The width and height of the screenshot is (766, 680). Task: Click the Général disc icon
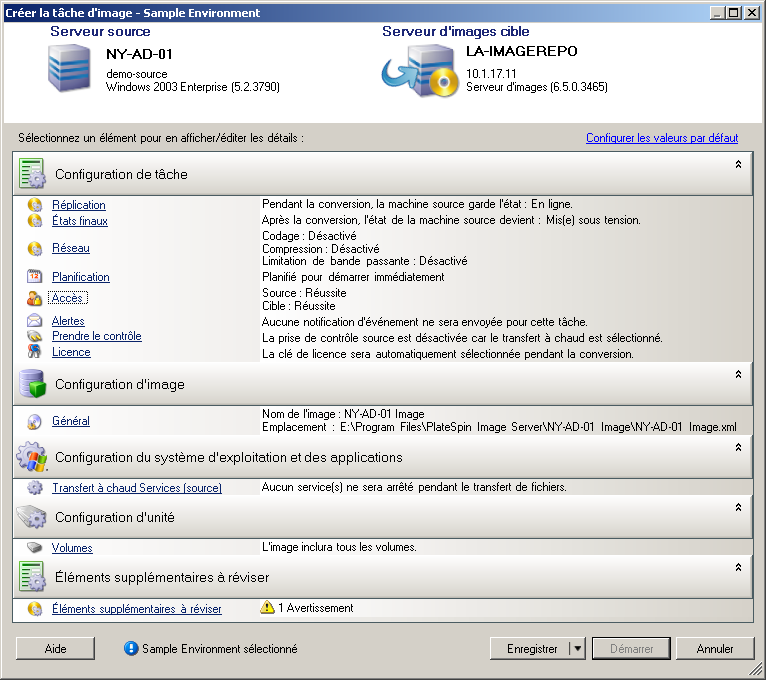coord(35,421)
